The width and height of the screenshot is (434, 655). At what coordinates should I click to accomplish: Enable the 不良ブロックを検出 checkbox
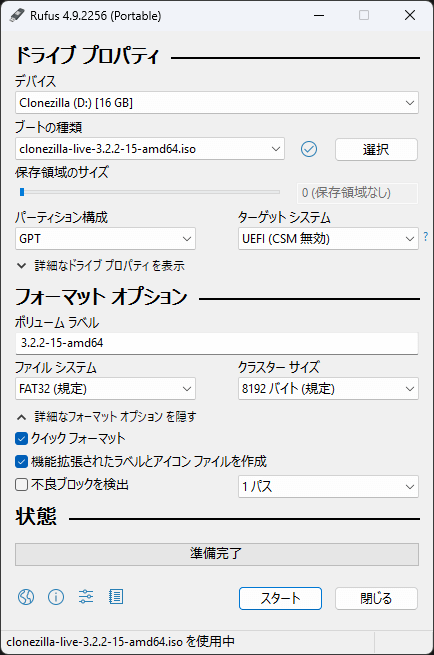[x=21, y=485]
